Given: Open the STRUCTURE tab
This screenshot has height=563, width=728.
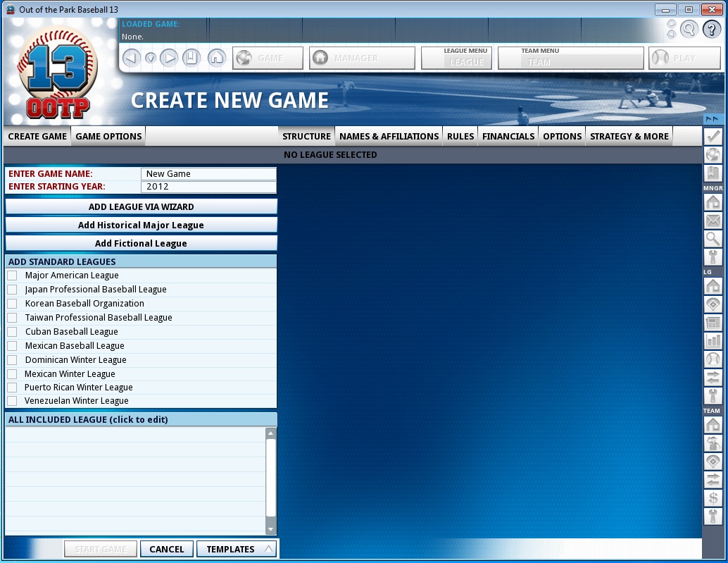Looking at the screenshot, I should (306, 136).
